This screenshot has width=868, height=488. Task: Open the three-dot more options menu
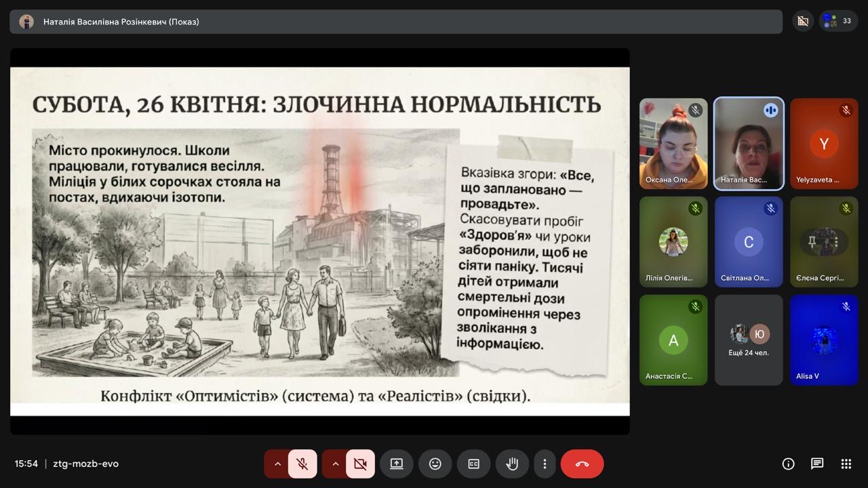click(x=545, y=464)
